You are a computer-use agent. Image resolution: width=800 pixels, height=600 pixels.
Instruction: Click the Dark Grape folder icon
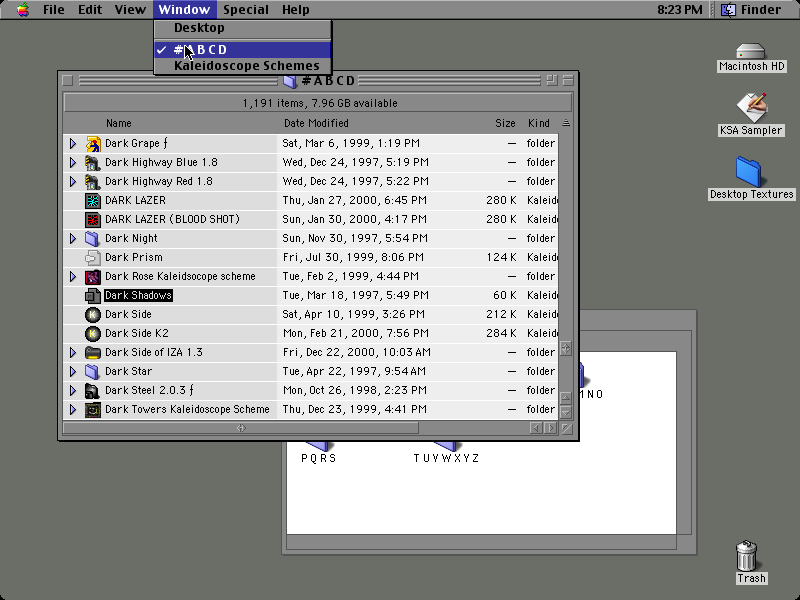click(93, 143)
